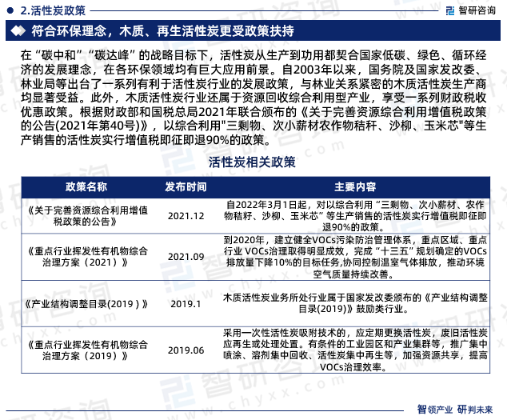The image size is (507, 420).
Task: Select the date cell 2021.09
Action: 186,257
